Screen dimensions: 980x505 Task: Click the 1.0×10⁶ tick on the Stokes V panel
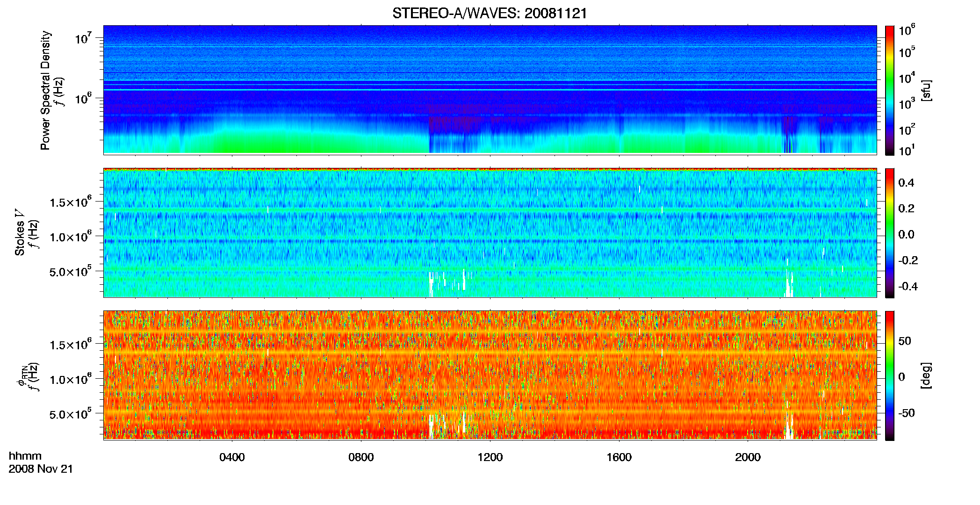(71, 236)
